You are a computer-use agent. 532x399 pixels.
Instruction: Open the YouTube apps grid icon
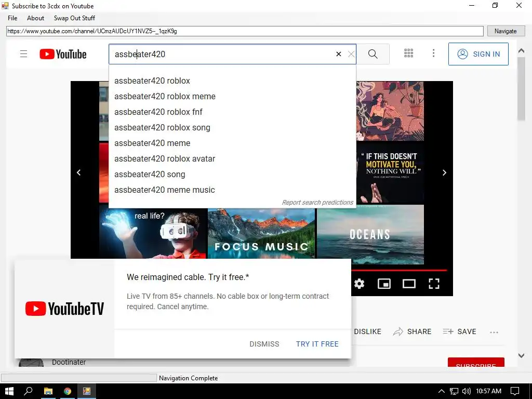(408, 54)
